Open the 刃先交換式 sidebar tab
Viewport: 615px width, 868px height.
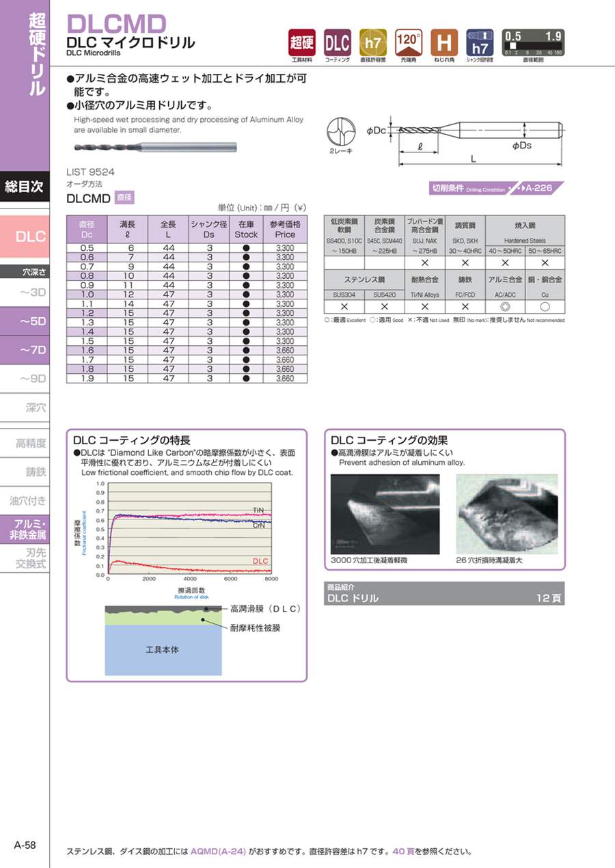click(25, 558)
